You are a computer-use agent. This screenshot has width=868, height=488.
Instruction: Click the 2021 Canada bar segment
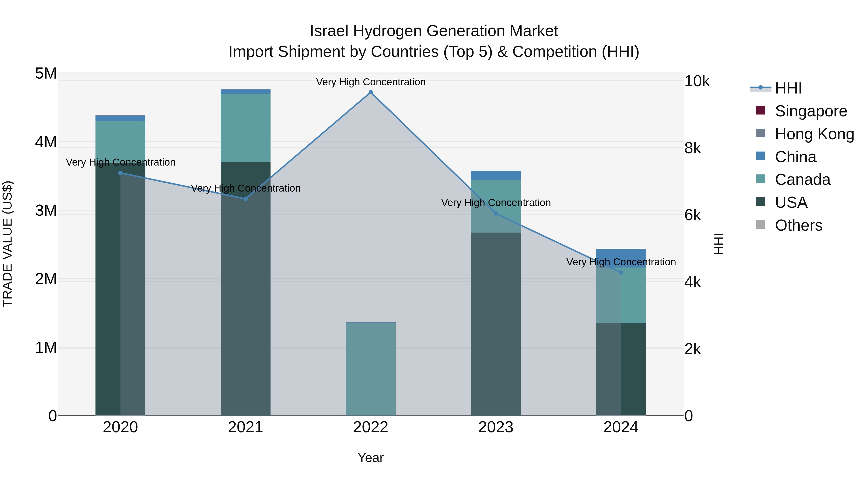click(246, 128)
